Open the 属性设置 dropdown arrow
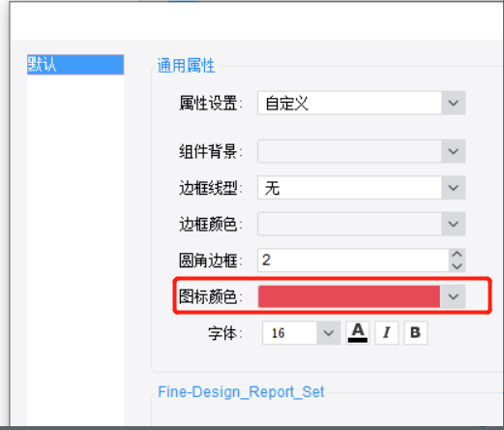Screen dimensions: 504x430 click(x=454, y=103)
